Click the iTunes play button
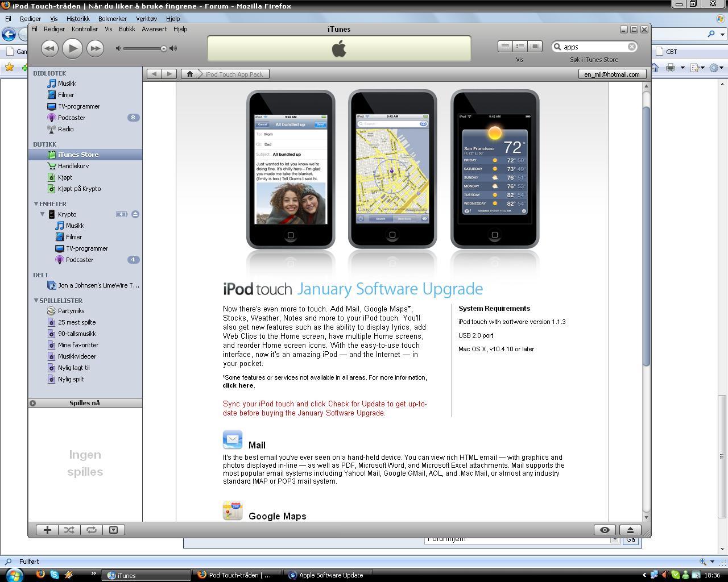Viewport: 728px width, 582px height. pyautogui.click(x=72, y=48)
